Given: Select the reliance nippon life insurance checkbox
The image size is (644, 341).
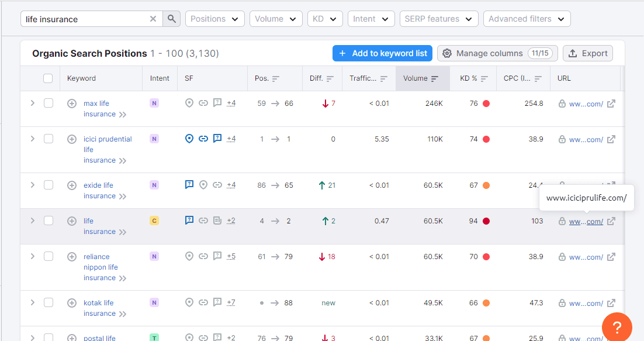Looking at the screenshot, I should tap(49, 256).
